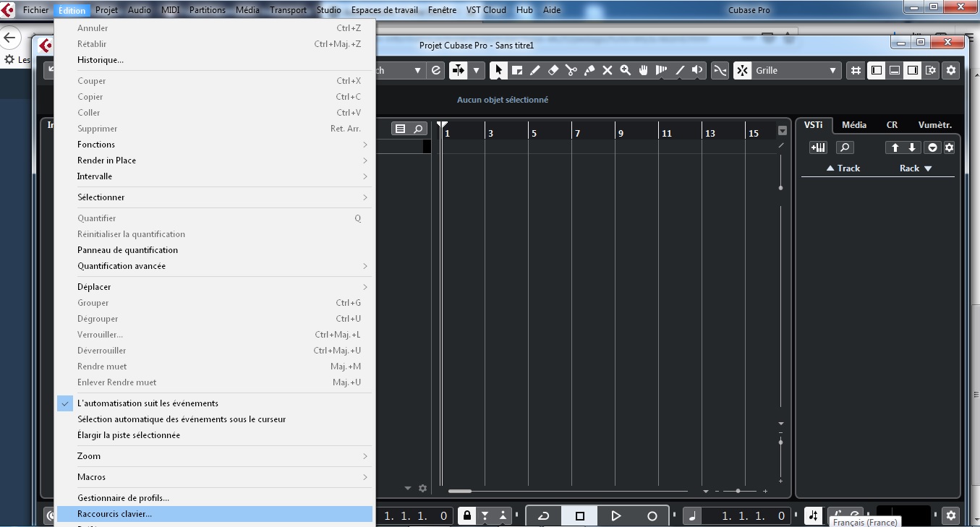Click the VSTi panel down arrow
This screenshot has height=527, width=980.
click(x=912, y=147)
